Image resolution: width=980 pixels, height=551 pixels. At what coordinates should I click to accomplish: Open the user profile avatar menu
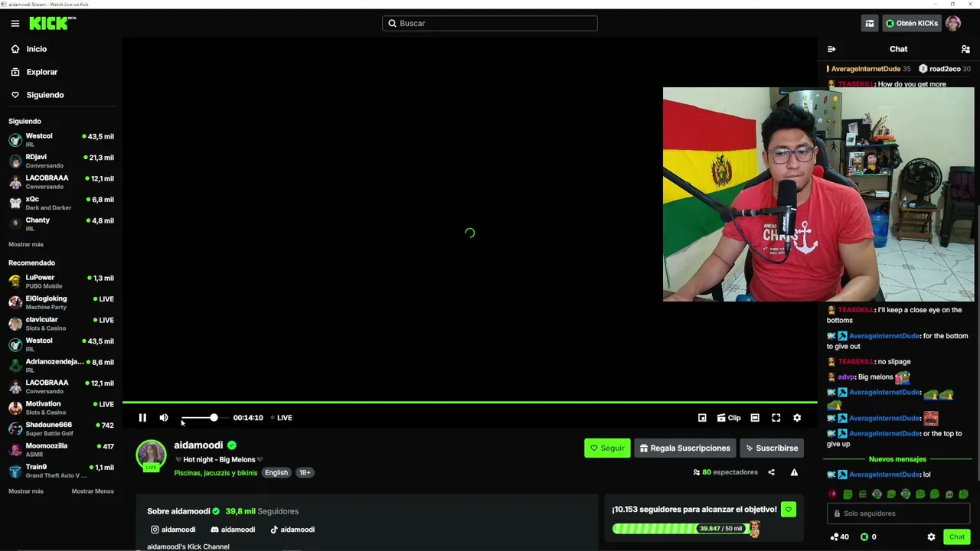(953, 24)
